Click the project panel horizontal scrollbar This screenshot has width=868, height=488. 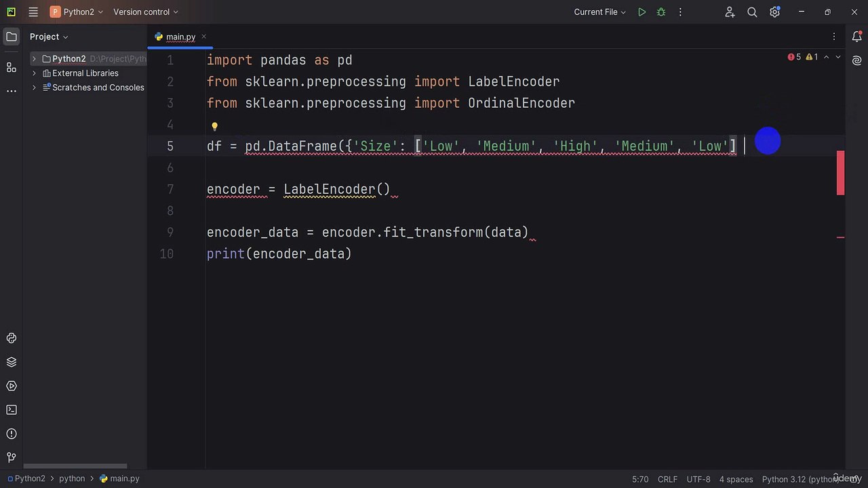(x=75, y=466)
